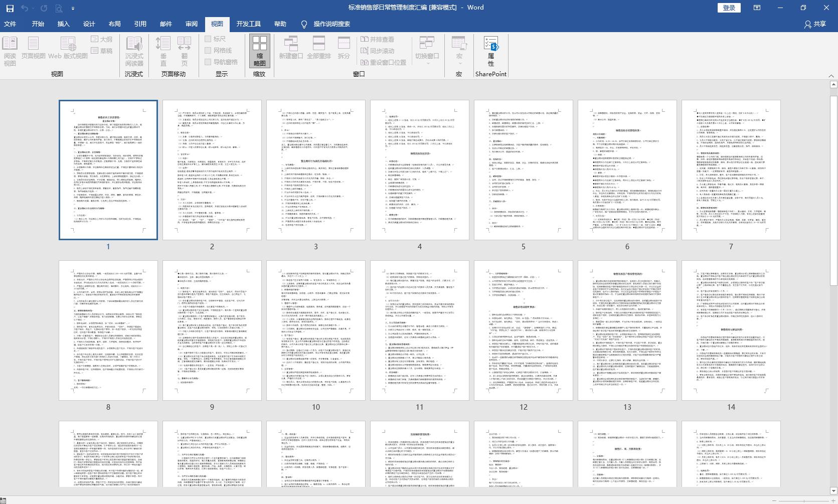Screen dimensions: 838x504
Task: Open print preview from quick access toolbar
Action: (59, 8)
